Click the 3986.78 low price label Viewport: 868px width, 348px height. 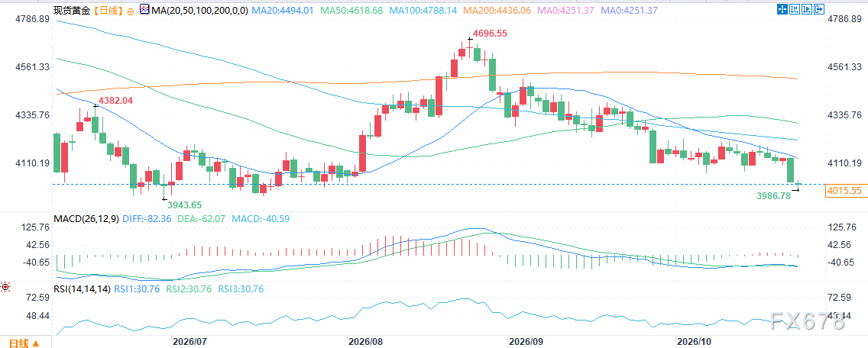[772, 196]
